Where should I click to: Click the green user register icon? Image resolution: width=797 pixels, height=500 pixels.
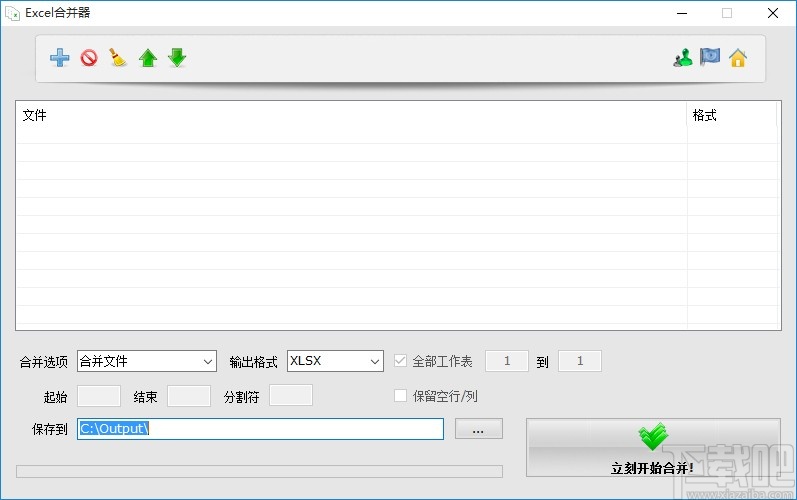pyautogui.click(x=683, y=58)
